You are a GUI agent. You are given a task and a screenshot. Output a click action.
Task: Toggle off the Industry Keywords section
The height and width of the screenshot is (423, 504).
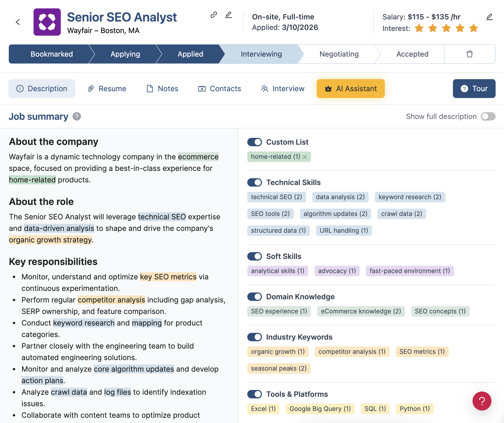click(254, 337)
